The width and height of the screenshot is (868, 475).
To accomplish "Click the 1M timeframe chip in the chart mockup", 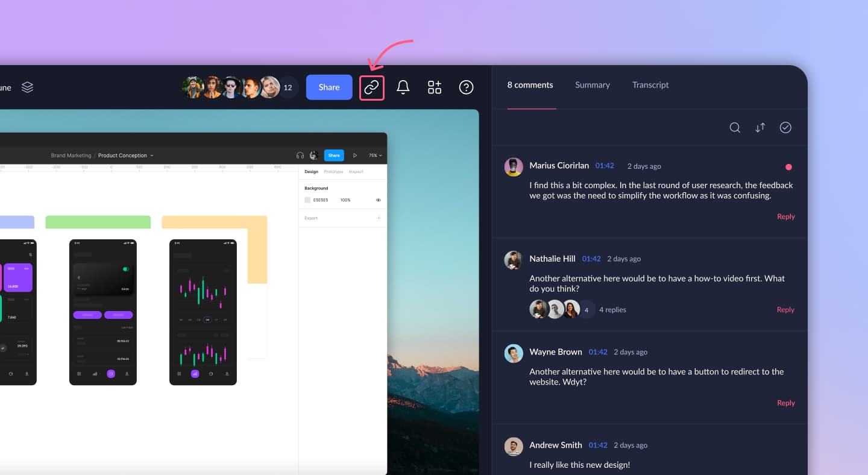I will coord(207,319).
